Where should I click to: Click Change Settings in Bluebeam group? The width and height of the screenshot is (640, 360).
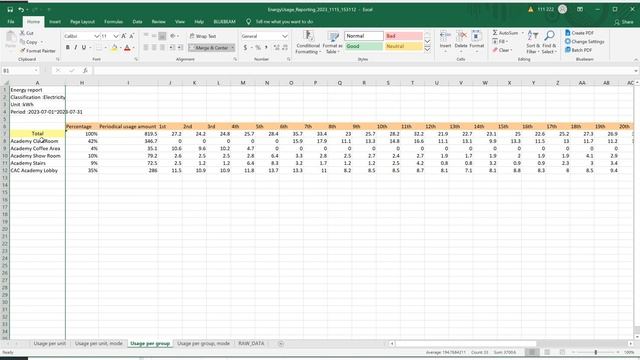[584, 42]
